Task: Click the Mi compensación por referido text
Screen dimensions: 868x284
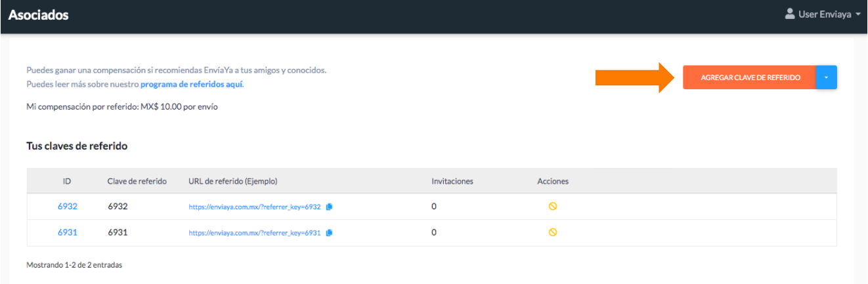Action: pyautogui.click(x=122, y=106)
